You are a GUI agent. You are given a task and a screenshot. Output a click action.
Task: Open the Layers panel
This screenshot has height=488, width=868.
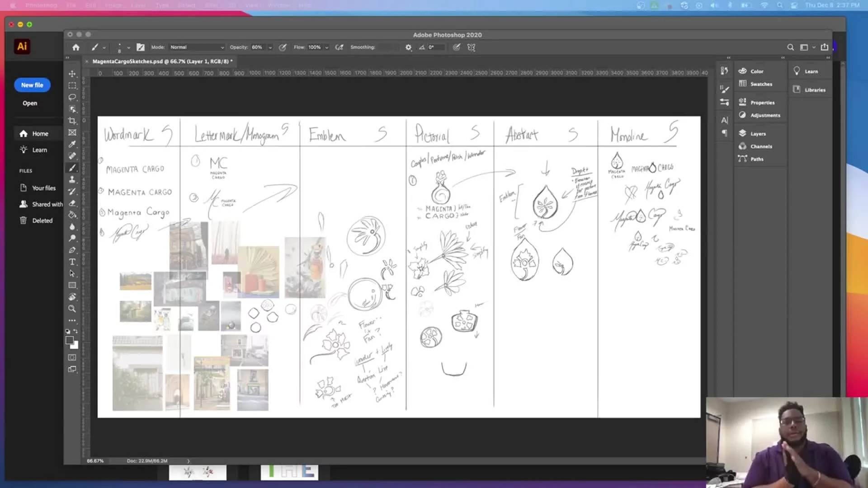758,134
